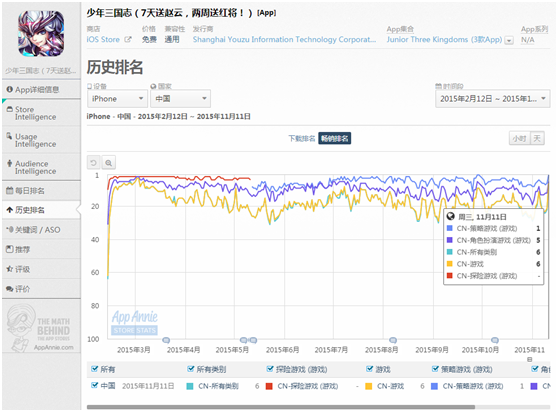Click the globe icon in chart tooltip
558x412 pixels.
(451, 216)
